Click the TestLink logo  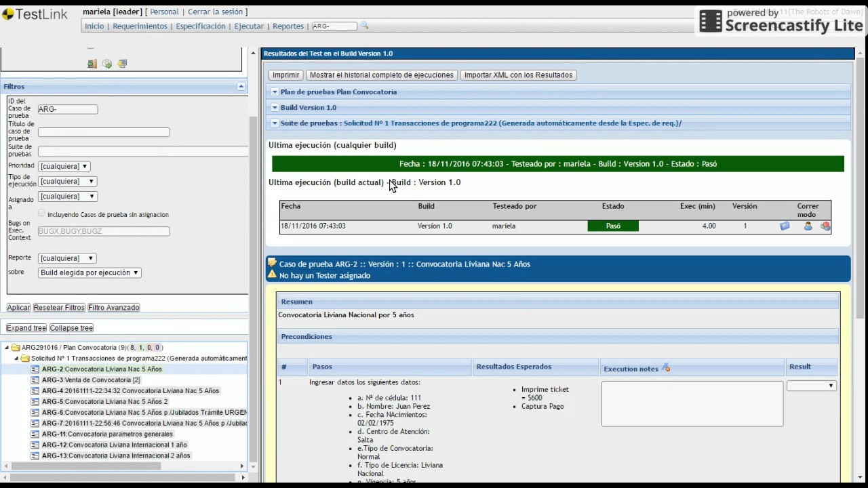tap(34, 14)
